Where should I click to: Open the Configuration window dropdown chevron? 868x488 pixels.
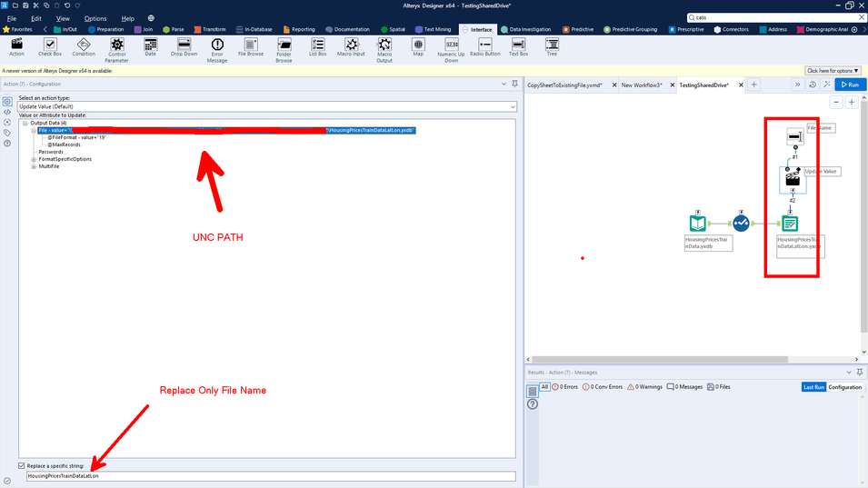tap(504, 85)
